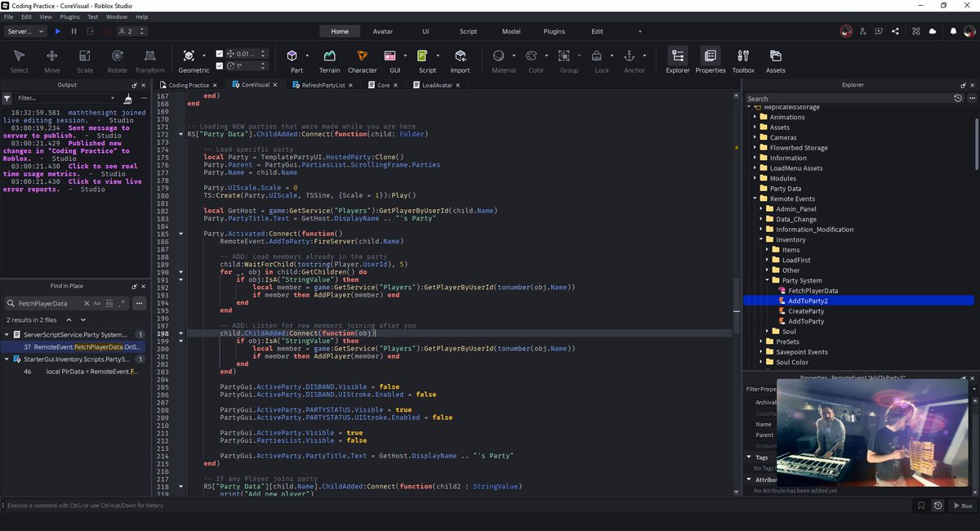This screenshot has height=531, width=980.
Task: Open the Assets panel
Action: 776,56
